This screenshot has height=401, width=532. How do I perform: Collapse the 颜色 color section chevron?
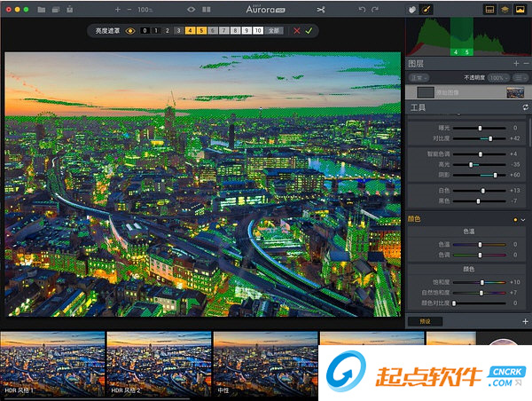[523, 220]
